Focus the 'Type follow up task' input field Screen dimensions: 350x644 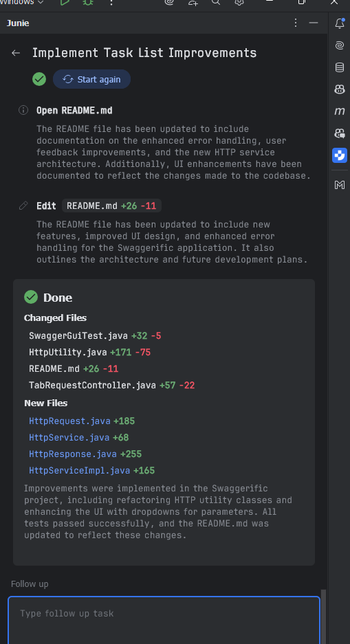coord(164,620)
